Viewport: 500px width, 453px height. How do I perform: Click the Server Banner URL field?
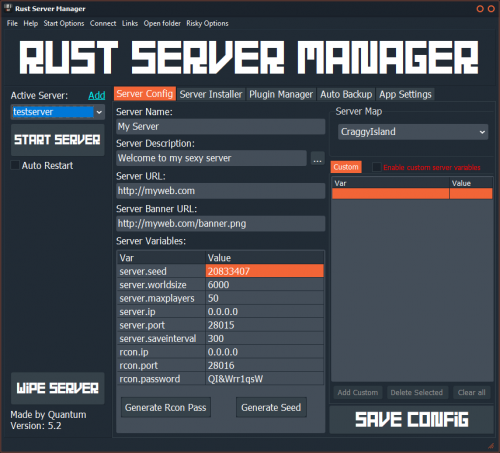click(220, 223)
